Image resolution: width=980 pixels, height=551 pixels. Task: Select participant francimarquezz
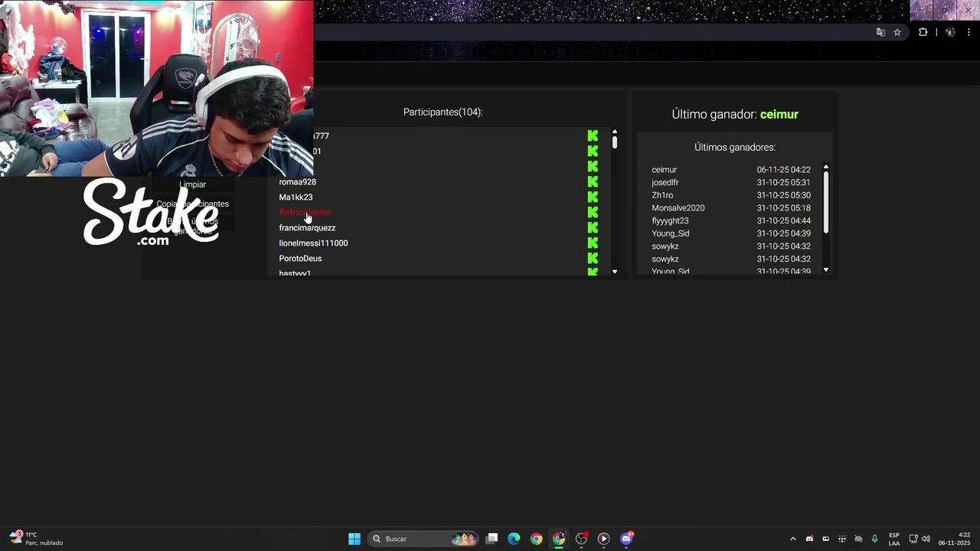tap(307, 227)
